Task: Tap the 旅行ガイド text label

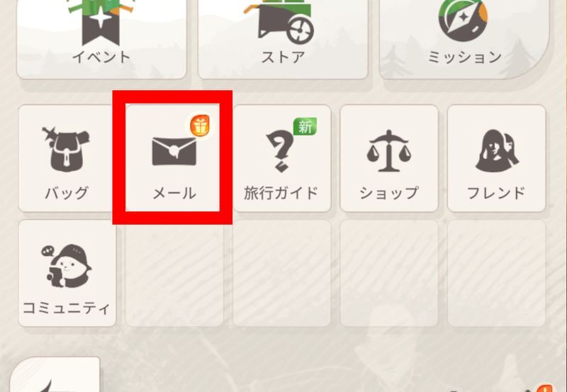Action: (281, 193)
